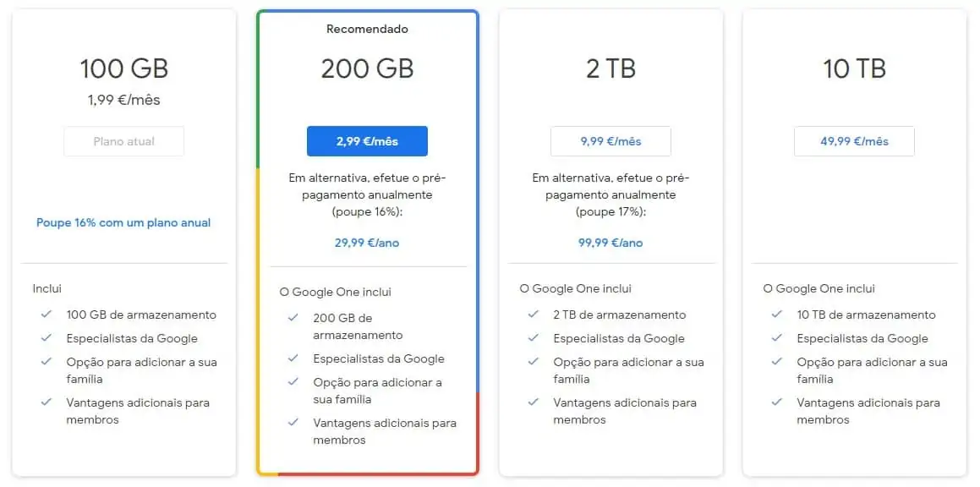Click the Recomendado label on highlighted card
The height and width of the screenshot is (487, 980).
pos(367,30)
